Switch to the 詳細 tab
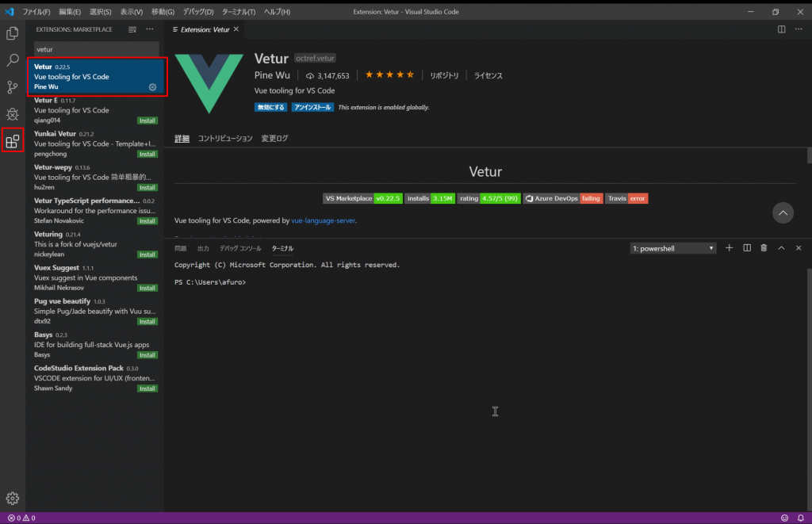Screen dimensions: 812x524 182,138
